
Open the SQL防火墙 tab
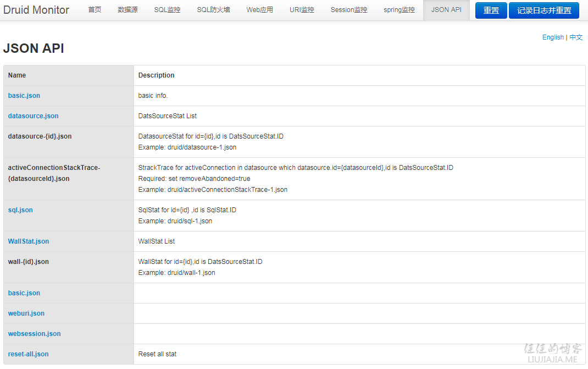pyautogui.click(x=213, y=10)
